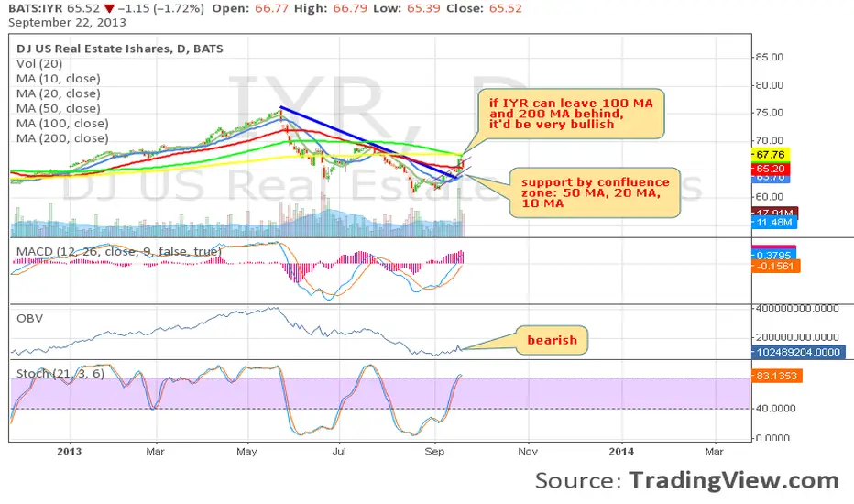Screen dimensions: 854x504
Task: Click the orange 83.1353 Stoch value tag
Action: (x=777, y=376)
